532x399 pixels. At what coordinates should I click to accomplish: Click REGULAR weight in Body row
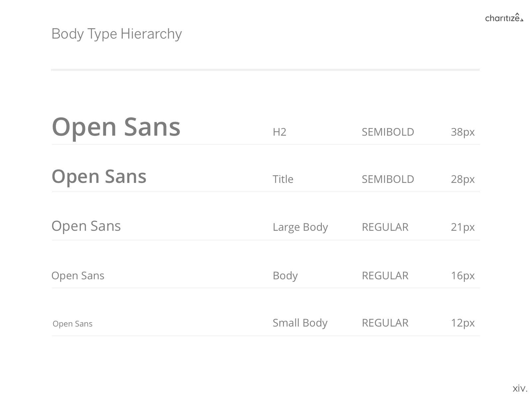click(385, 276)
